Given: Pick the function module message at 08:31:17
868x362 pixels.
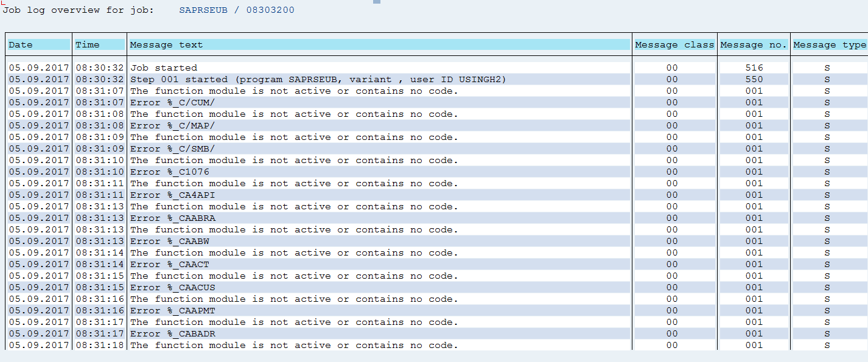Looking at the screenshot, I should coord(294,322).
